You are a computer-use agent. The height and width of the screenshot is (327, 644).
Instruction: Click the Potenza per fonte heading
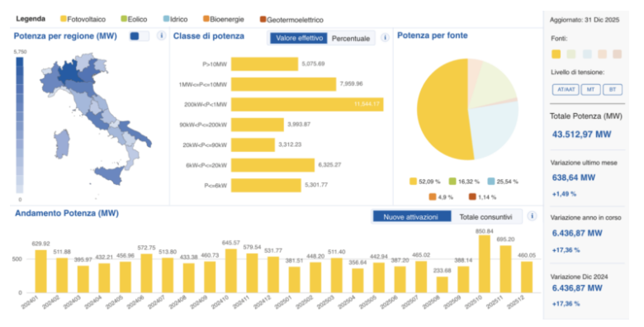433,36
